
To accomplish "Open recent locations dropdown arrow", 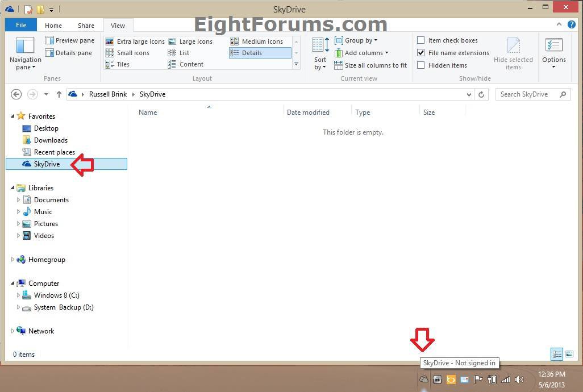I will pos(46,94).
